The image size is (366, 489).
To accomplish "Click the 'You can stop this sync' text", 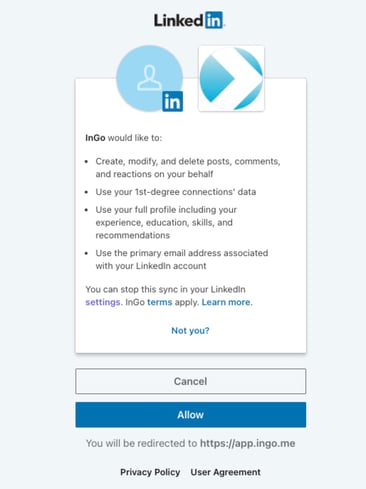I will click(165, 289).
